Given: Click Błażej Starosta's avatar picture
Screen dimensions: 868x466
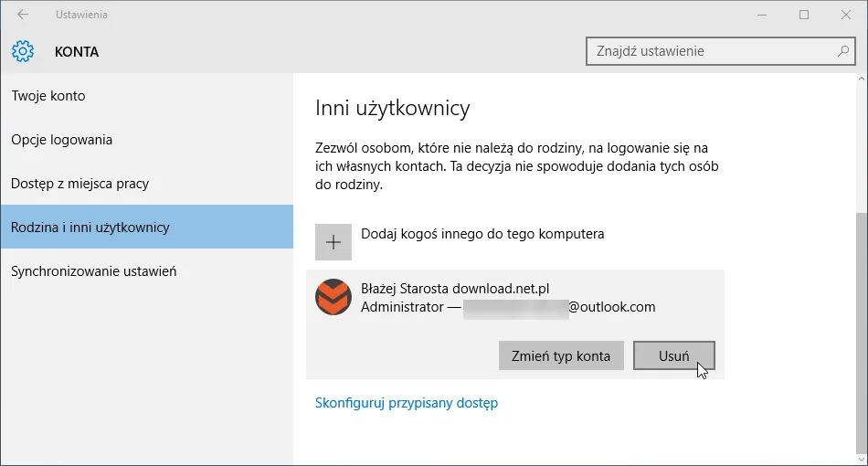Looking at the screenshot, I should tap(333, 297).
